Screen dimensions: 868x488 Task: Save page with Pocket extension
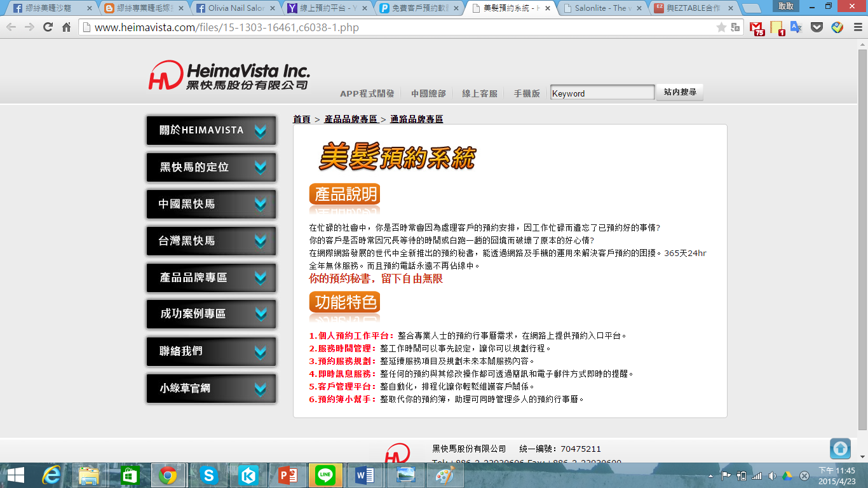(817, 27)
